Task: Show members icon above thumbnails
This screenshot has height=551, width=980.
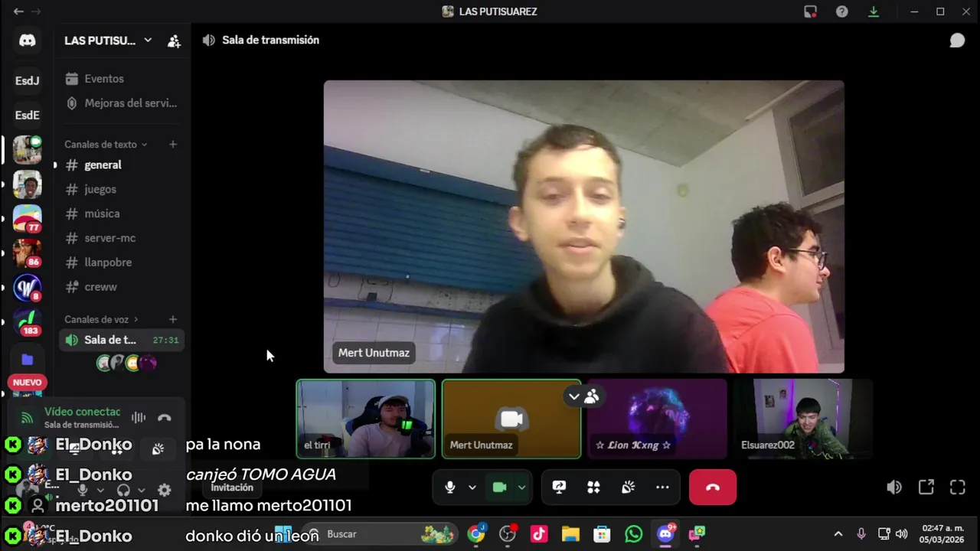Action: [x=592, y=396]
